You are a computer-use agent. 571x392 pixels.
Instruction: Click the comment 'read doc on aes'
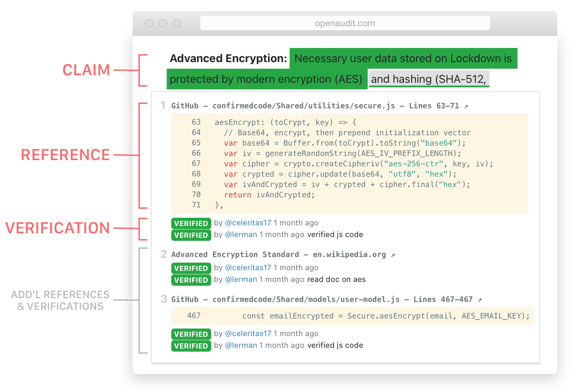336,280
